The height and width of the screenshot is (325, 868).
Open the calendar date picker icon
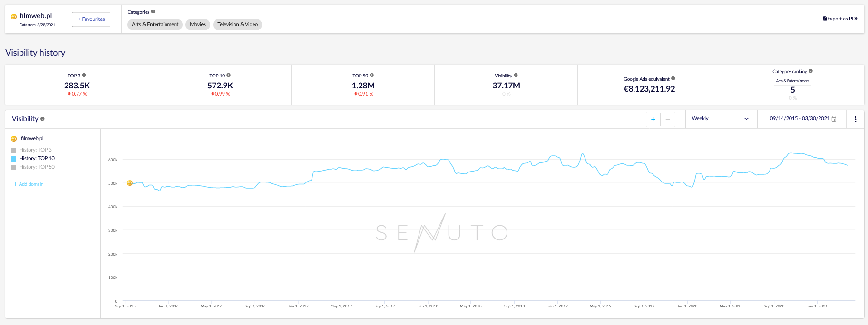point(834,119)
